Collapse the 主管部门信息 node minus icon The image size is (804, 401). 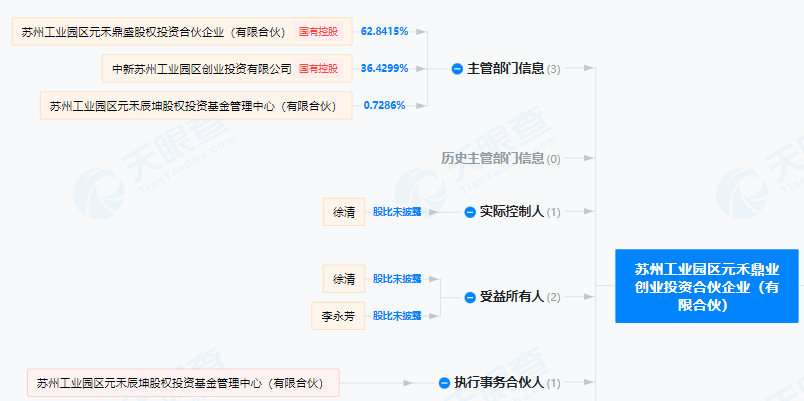click(457, 69)
